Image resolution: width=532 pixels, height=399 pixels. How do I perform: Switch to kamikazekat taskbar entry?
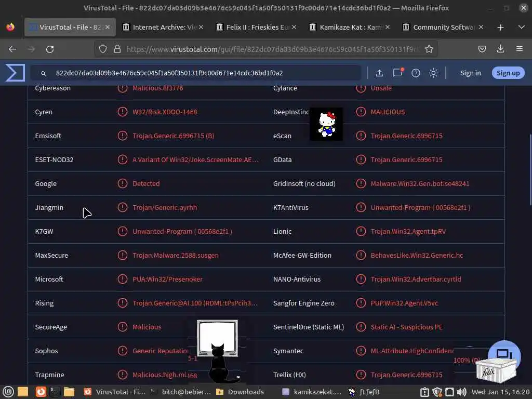point(312,392)
